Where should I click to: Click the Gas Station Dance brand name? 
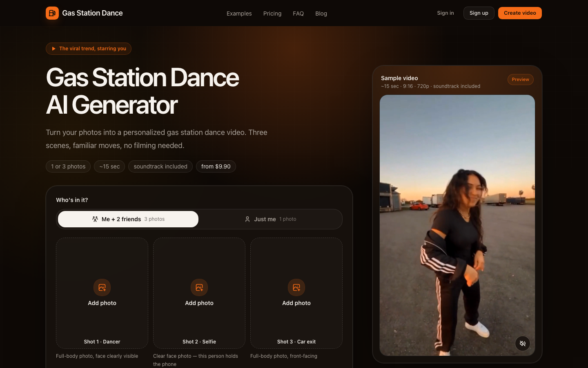point(92,13)
